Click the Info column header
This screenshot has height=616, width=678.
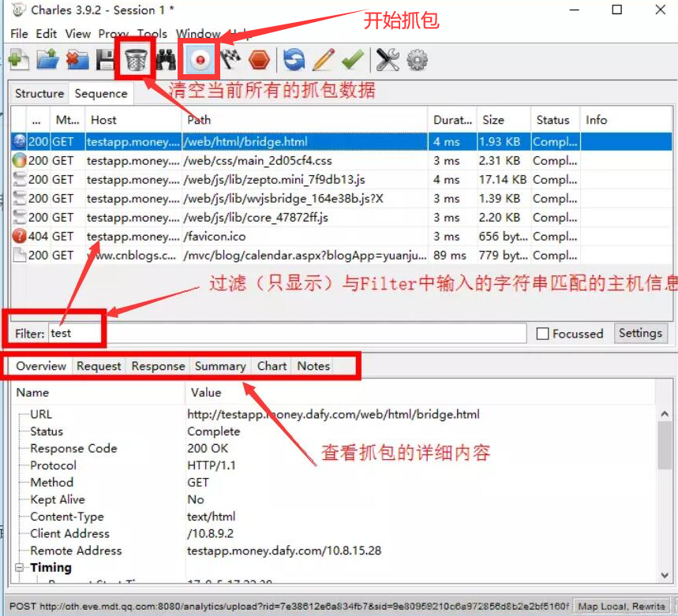coord(626,120)
